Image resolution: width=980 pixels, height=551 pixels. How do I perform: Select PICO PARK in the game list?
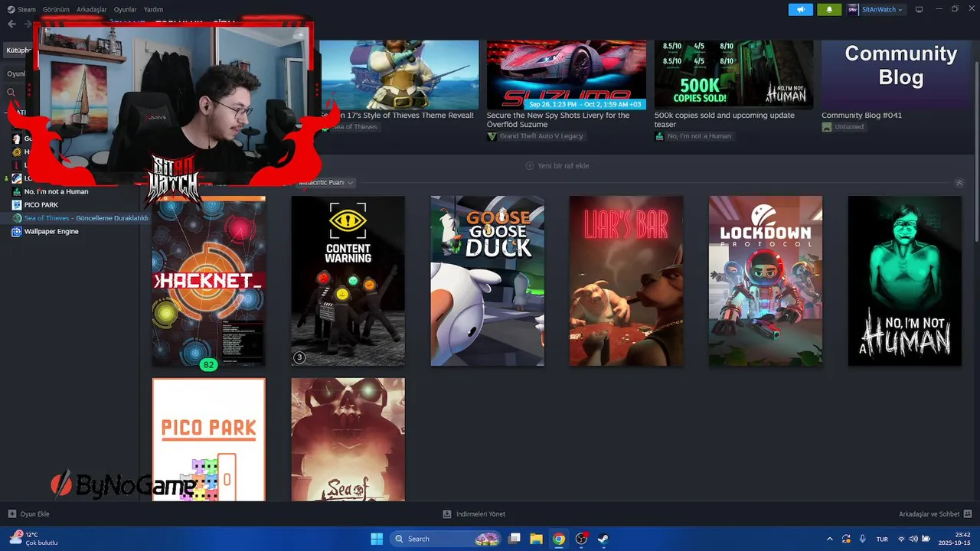pos(41,205)
